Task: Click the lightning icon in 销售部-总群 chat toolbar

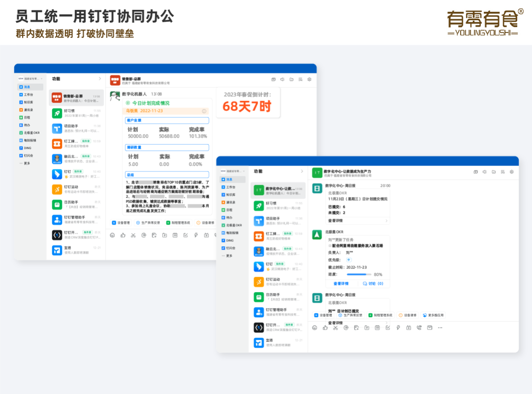Action: point(196,235)
